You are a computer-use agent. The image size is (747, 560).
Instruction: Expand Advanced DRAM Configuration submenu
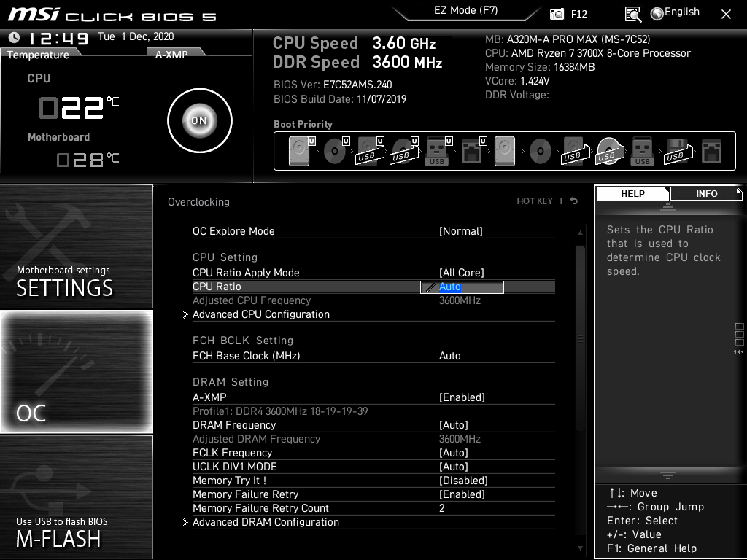[x=266, y=522]
